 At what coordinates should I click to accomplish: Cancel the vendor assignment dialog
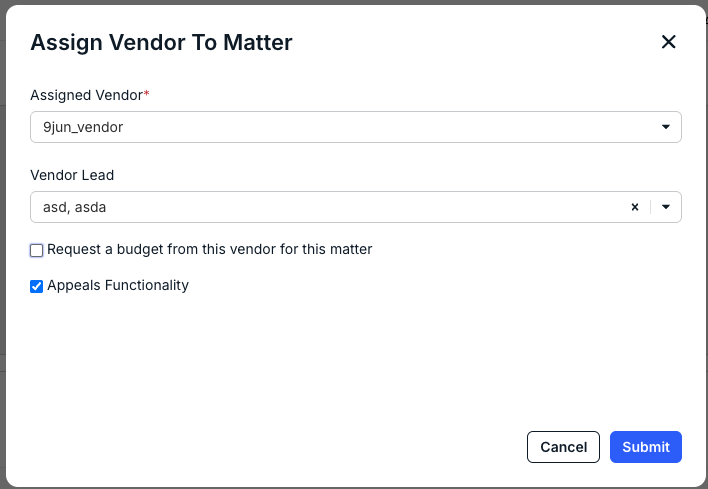[x=563, y=447]
